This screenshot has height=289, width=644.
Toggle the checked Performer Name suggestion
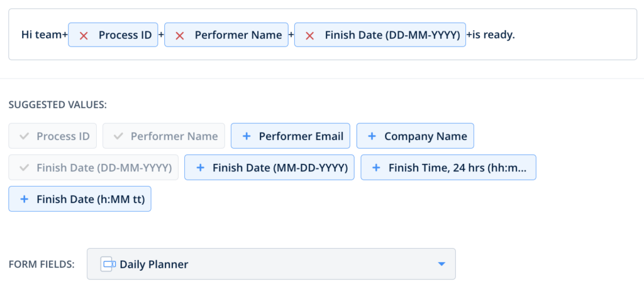point(164,136)
